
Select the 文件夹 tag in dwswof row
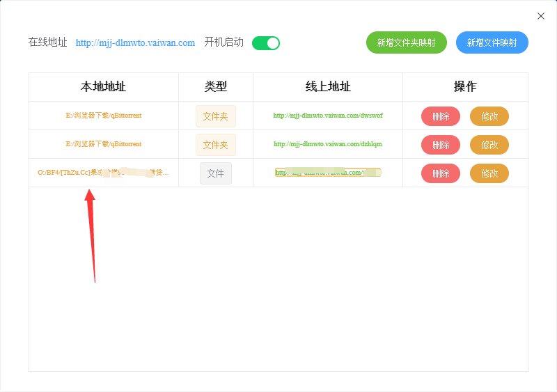(x=216, y=116)
